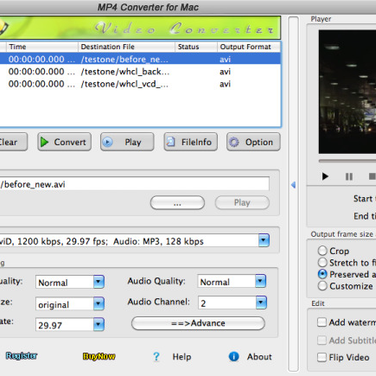Screen dimensions: 376x376
Task: Click the Play button beside Convert
Action: [x=127, y=142]
